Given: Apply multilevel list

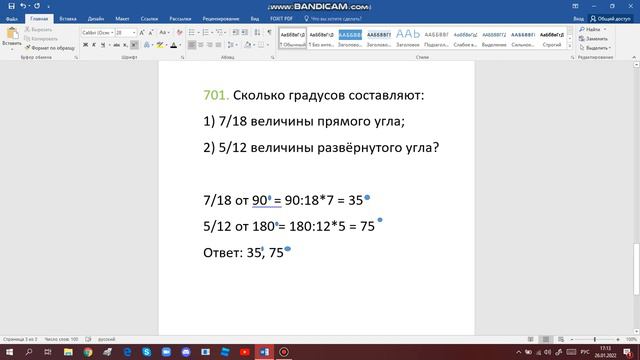Looking at the screenshot, I should [219, 32].
